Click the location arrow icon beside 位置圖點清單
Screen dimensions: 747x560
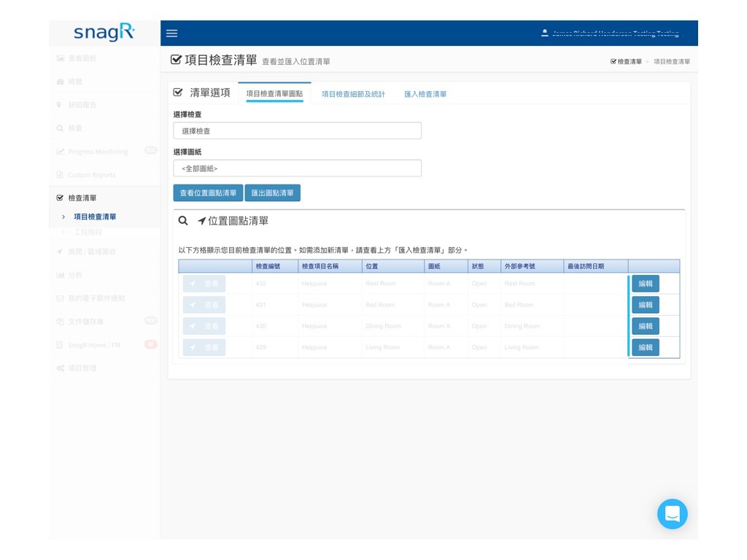tap(202, 221)
